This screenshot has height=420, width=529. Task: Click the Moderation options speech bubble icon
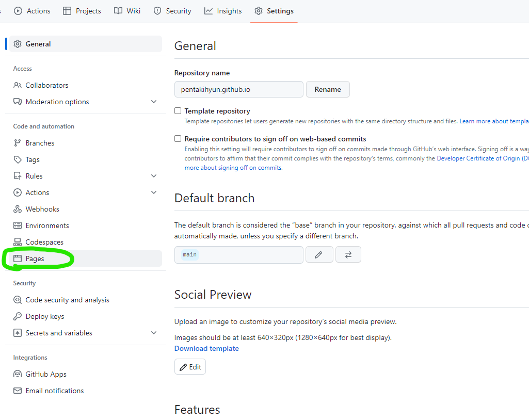18,102
